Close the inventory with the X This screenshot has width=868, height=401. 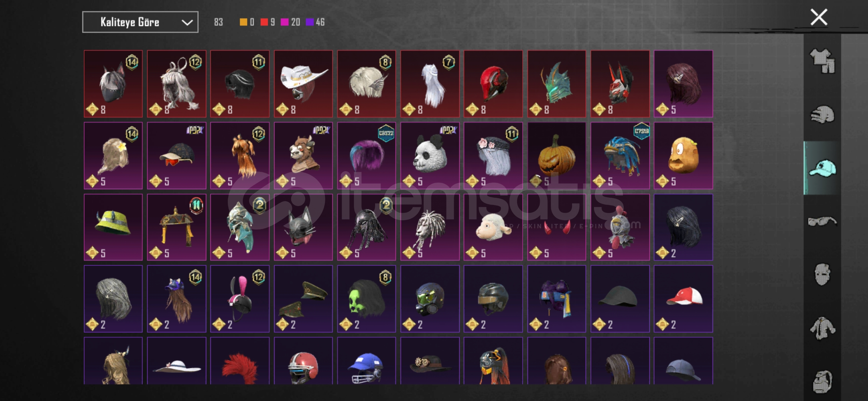pyautogui.click(x=819, y=17)
